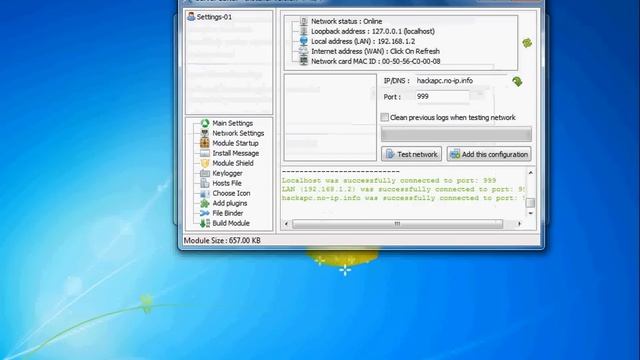The width and height of the screenshot is (640, 360).
Task: Click the Keylogger keyboard icon
Action: click(x=205, y=173)
